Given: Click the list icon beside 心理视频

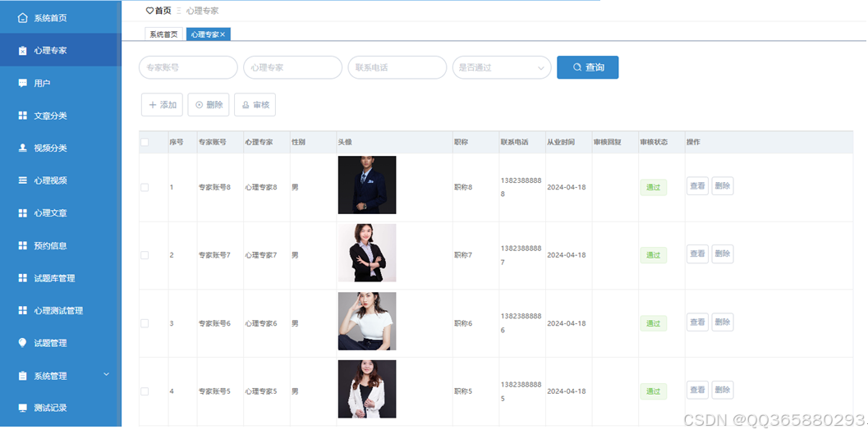Looking at the screenshot, I should pyautogui.click(x=22, y=180).
